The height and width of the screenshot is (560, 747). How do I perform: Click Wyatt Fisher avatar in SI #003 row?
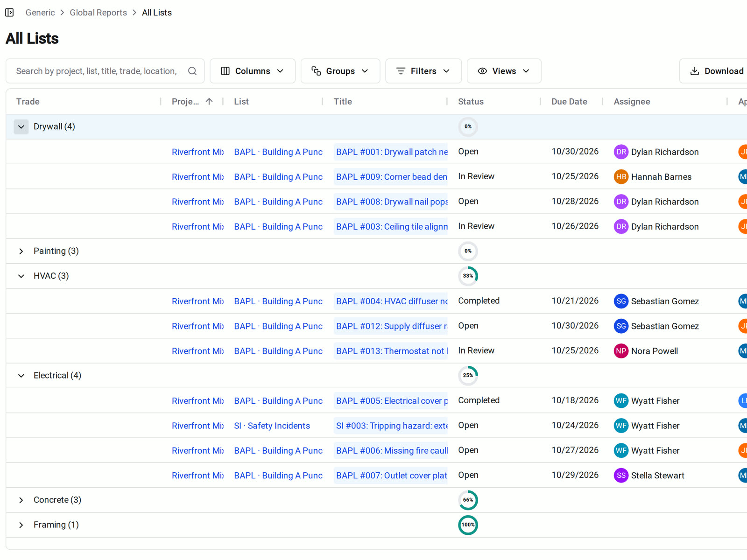click(621, 426)
